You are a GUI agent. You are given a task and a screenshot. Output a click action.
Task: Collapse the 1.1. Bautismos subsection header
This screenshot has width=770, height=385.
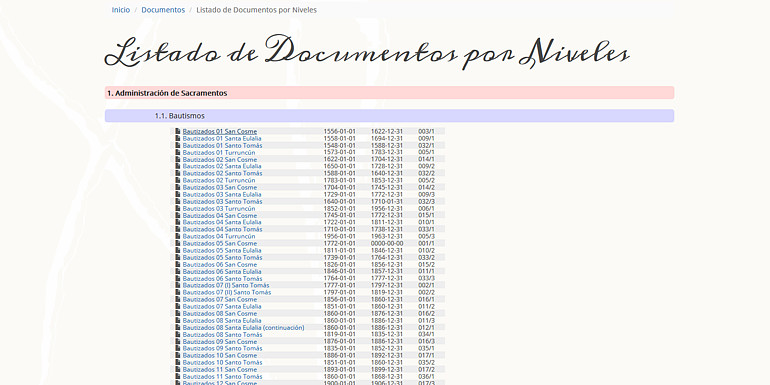(x=389, y=116)
